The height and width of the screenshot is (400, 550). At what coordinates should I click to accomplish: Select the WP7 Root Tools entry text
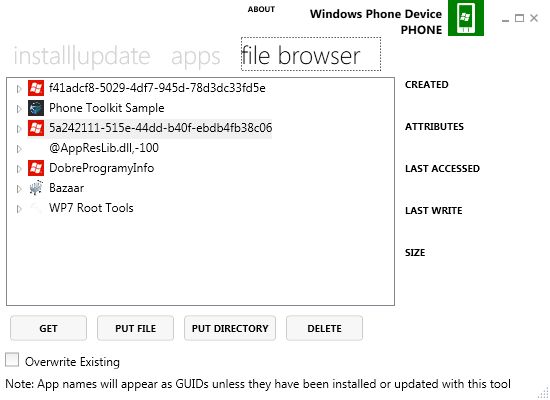[91, 208]
